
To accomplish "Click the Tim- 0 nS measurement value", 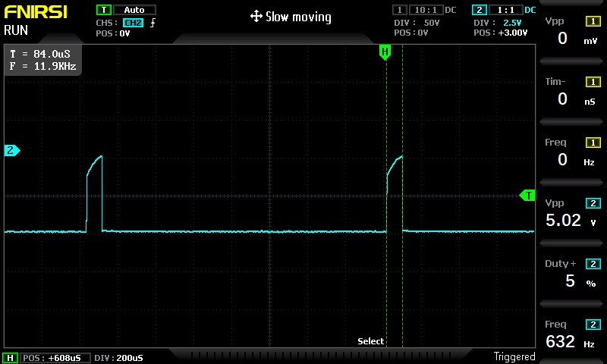I will [x=562, y=99].
